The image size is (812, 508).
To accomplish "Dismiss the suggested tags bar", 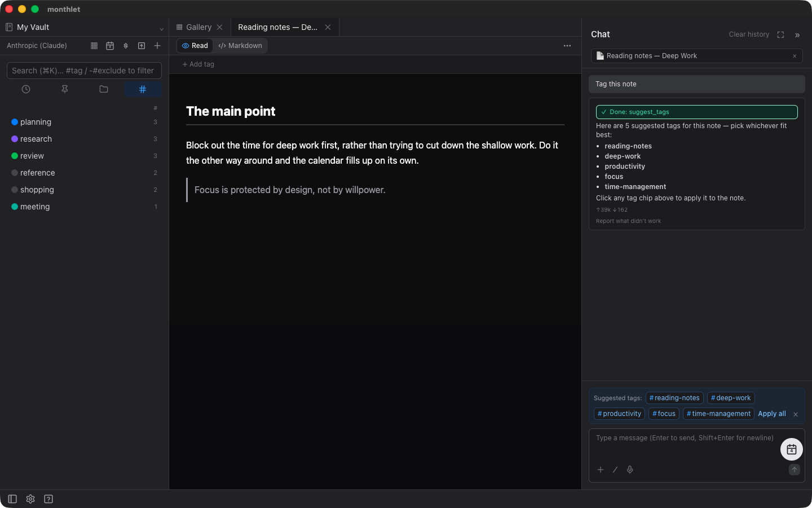I will 796,414.
